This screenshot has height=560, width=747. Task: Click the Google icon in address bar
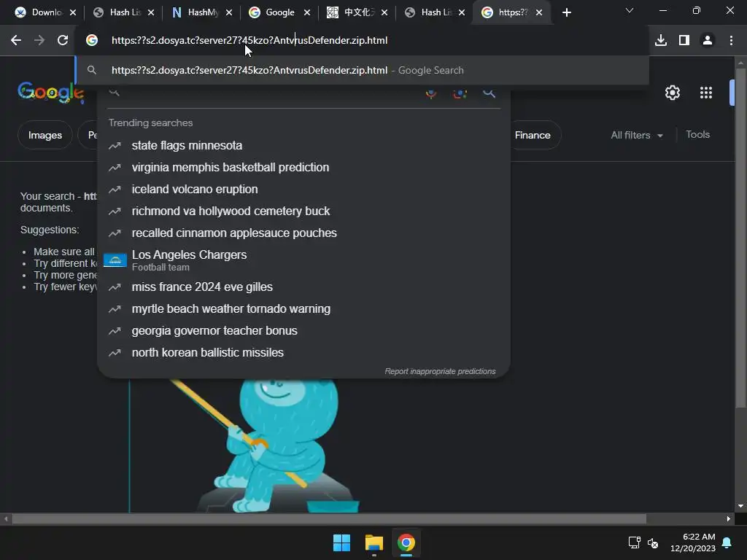[x=92, y=41]
